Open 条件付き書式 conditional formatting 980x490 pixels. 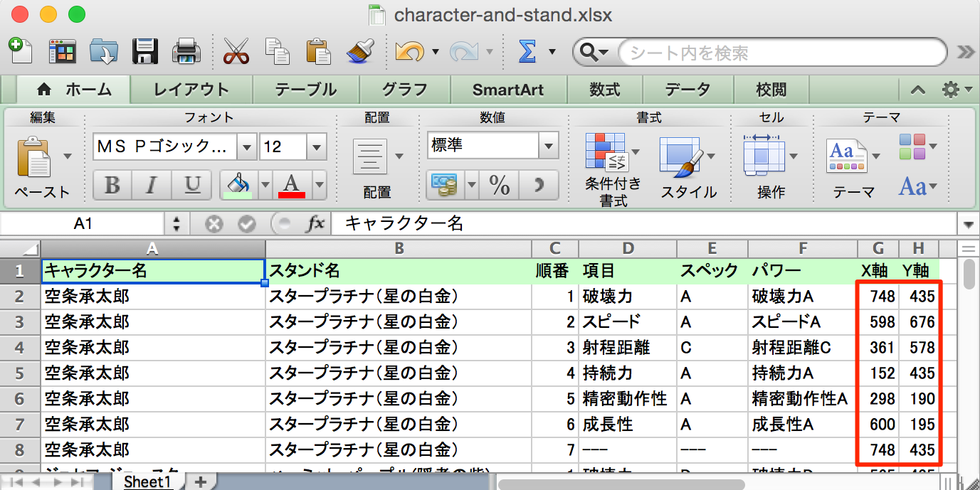click(606, 151)
